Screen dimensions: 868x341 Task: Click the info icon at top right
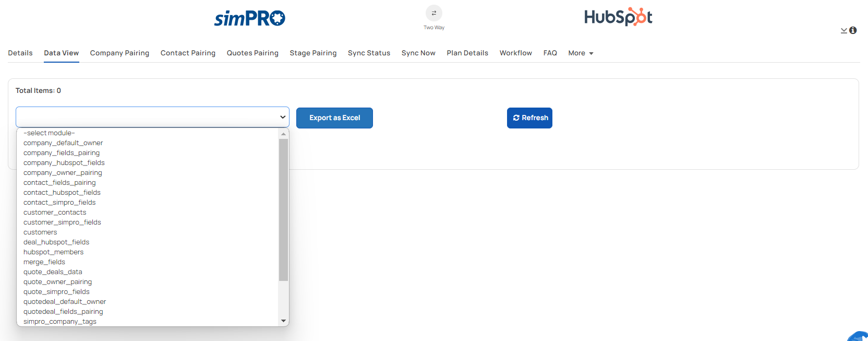(853, 30)
